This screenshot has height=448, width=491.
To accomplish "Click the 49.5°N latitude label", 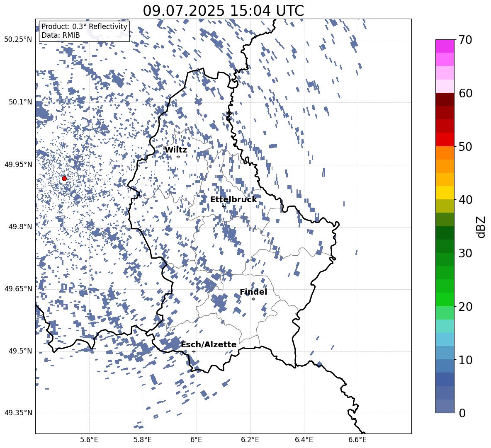I will [x=20, y=351].
